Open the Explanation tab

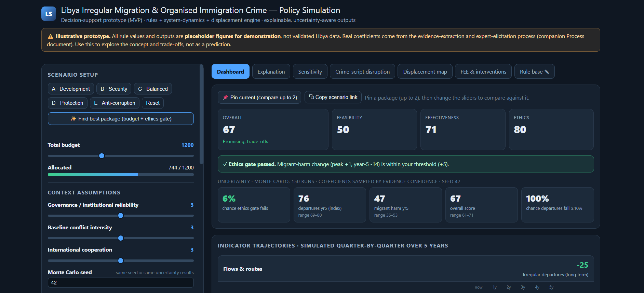pos(271,72)
